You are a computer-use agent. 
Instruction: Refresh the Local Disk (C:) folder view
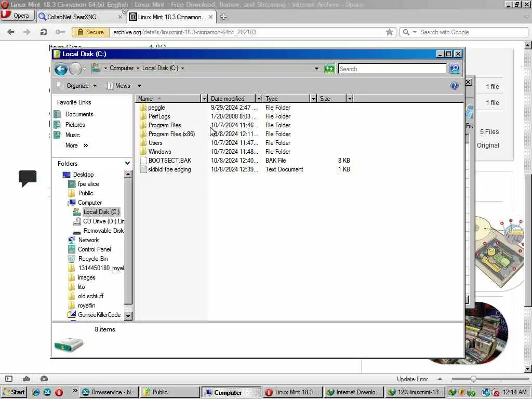pyautogui.click(x=329, y=69)
